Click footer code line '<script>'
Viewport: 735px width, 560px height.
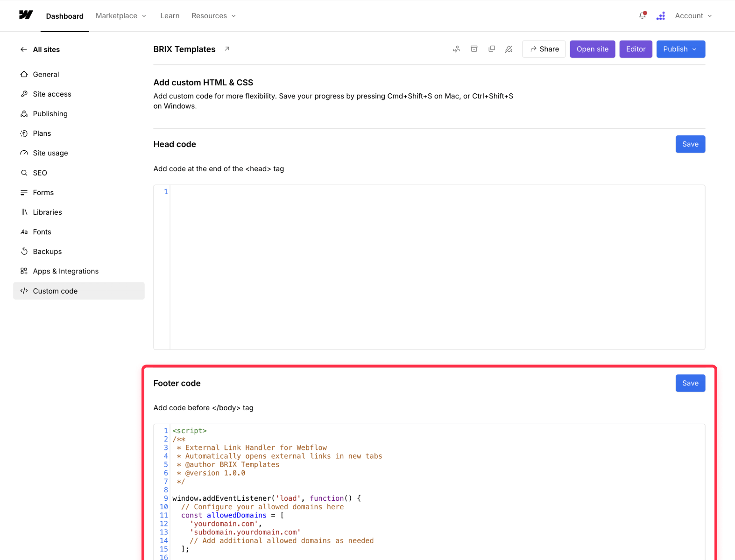point(190,431)
